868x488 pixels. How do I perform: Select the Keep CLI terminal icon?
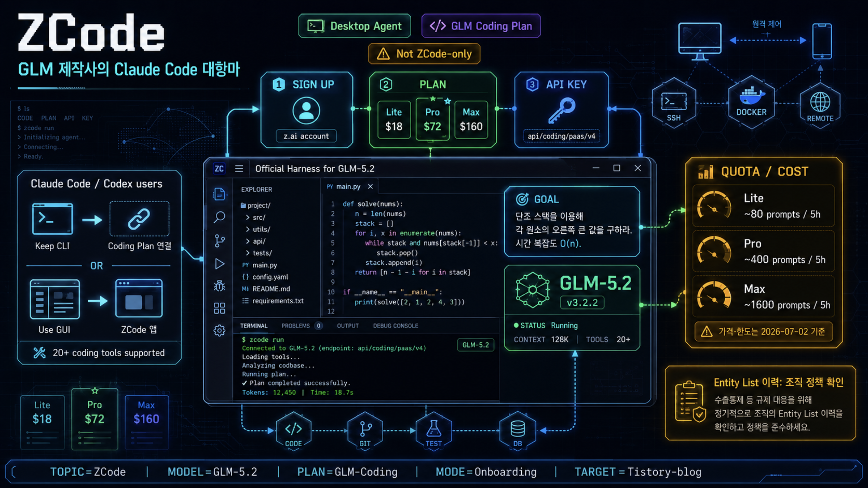tap(52, 219)
